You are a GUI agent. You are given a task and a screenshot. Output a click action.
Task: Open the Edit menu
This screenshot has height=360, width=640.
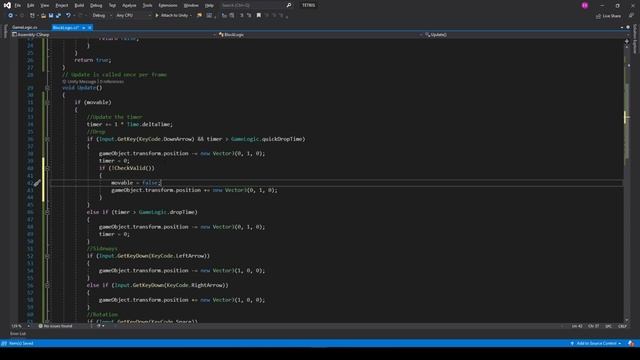[x=31, y=5]
